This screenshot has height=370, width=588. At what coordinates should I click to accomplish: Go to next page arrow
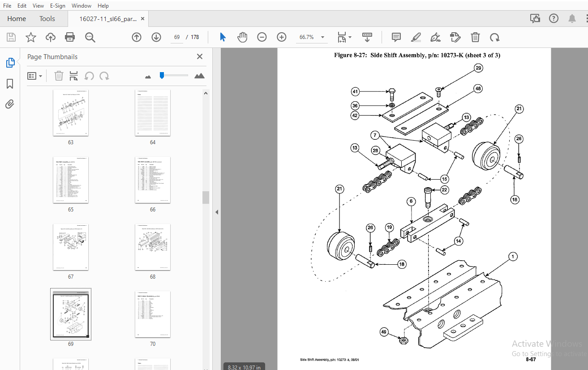click(x=156, y=37)
